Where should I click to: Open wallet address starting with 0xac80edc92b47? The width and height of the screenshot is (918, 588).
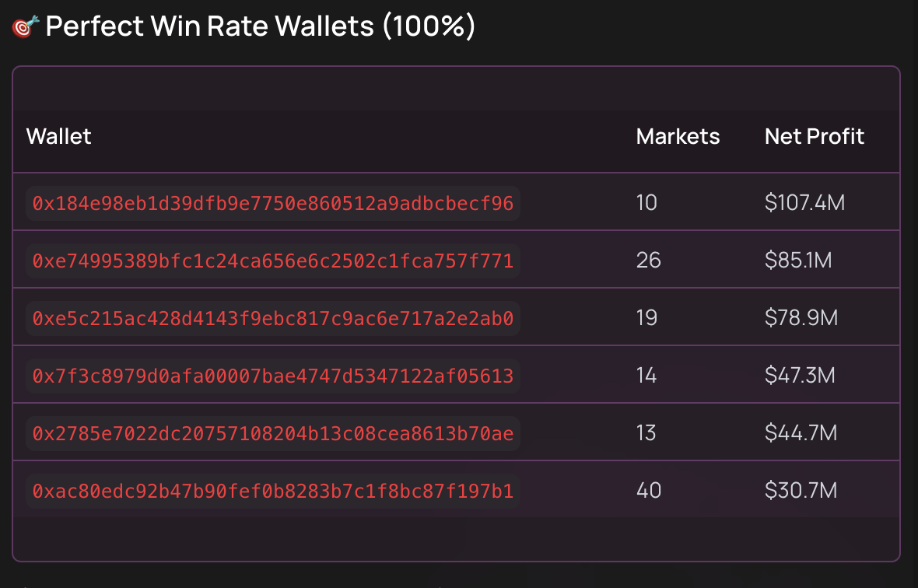click(273, 491)
